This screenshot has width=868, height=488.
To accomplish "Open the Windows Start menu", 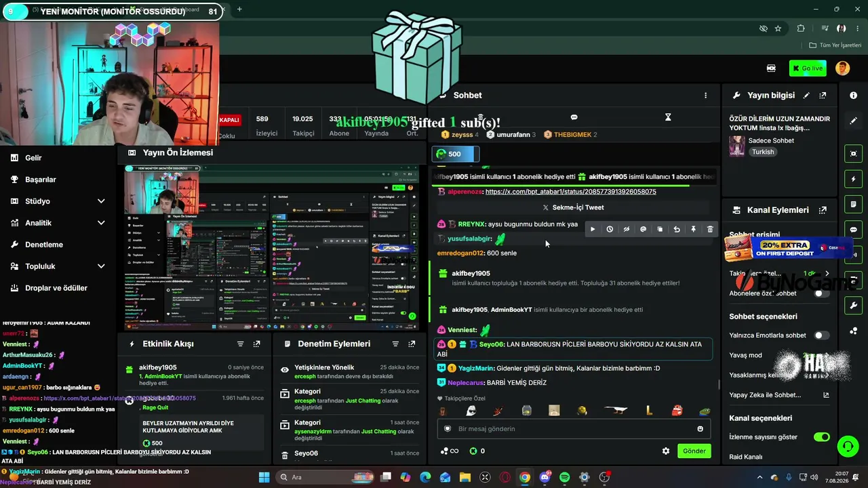I will click(264, 477).
